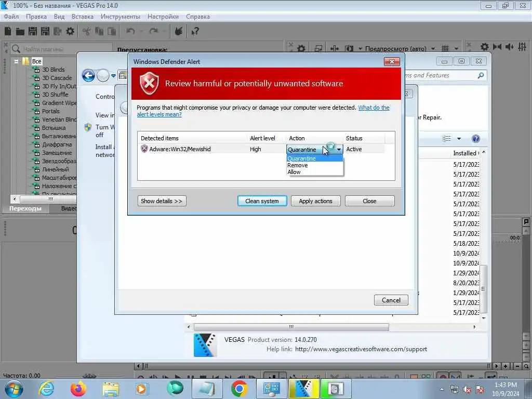This screenshot has width=532, height=399.
Task: Click search magnifier in Programs and Features
Action: click(x=481, y=75)
